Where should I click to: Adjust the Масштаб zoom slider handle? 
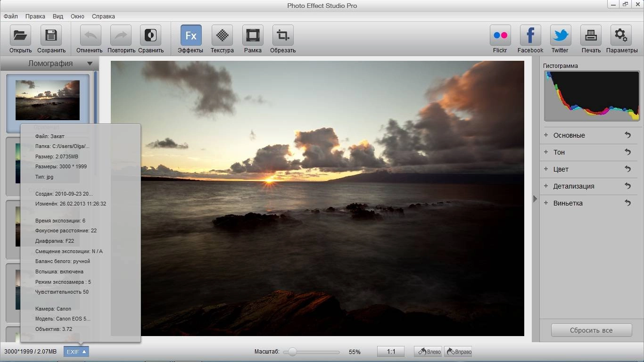292,352
